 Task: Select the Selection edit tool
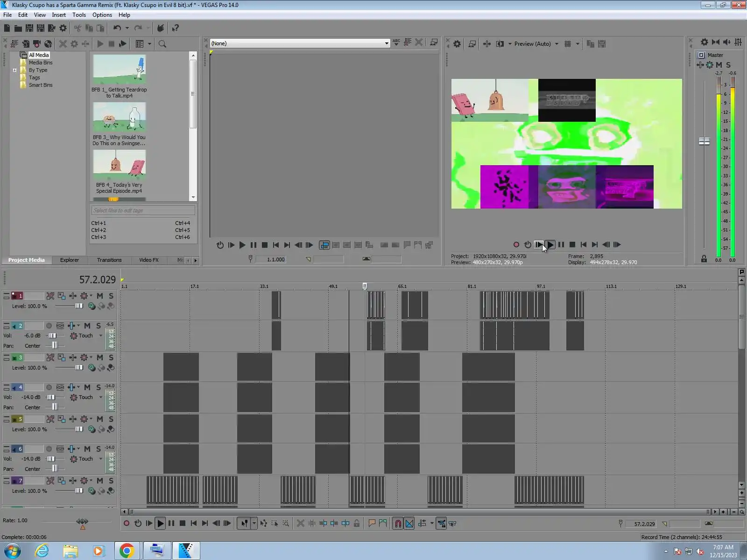tap(275, 524)
